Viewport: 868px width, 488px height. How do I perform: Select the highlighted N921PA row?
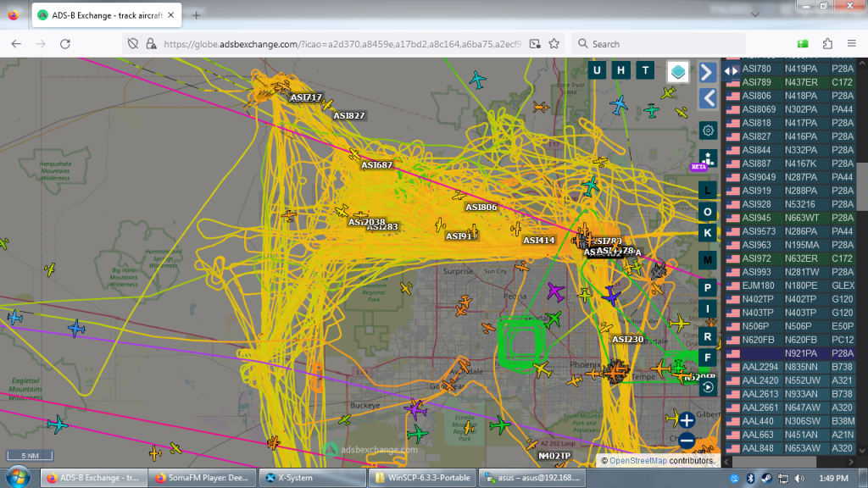[x=789, y=353]
